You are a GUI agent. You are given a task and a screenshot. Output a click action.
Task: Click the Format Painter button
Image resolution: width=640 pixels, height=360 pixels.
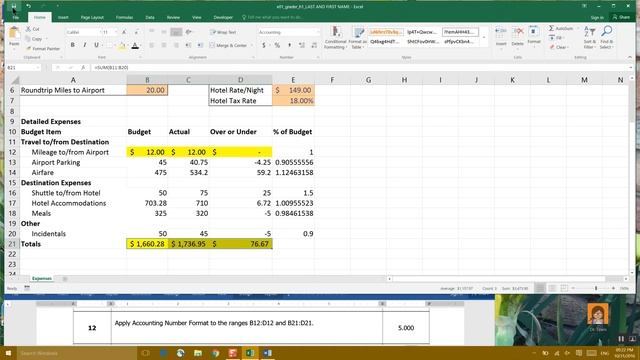pos(43,49)
